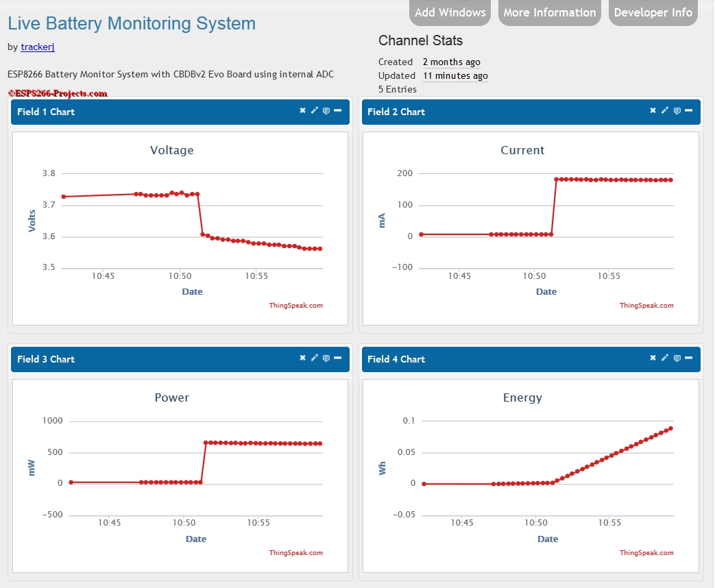Edit Field 4 Chart with pencil icon
715x588 pixels.
tap(665, 358)
